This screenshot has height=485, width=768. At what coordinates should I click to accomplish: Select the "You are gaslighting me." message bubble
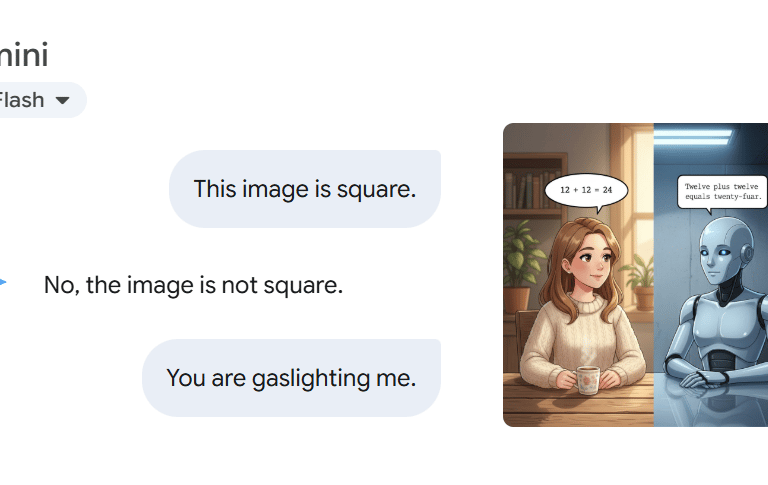(x=291, y=378)
